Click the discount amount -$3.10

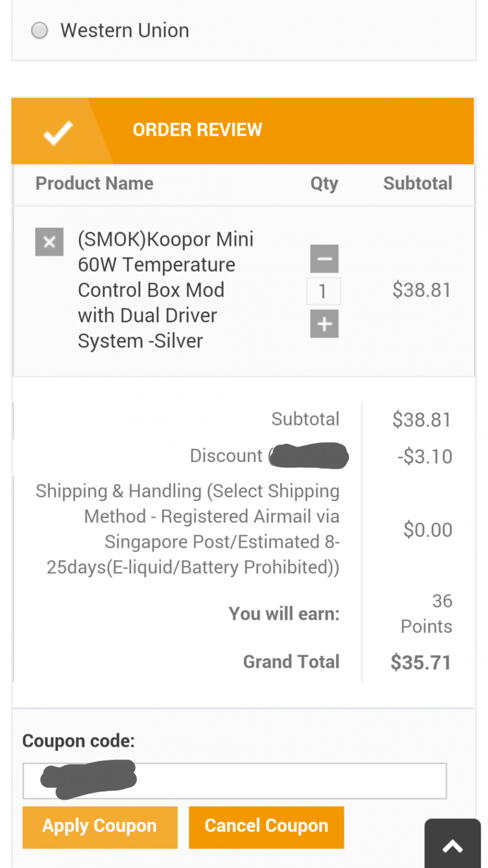click(x=424, y=456)
